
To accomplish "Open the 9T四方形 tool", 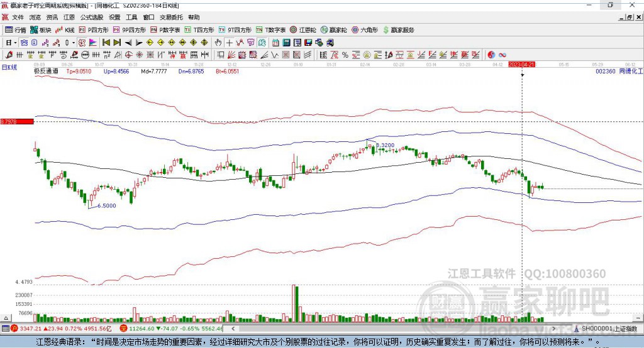I will coord(235,30).
